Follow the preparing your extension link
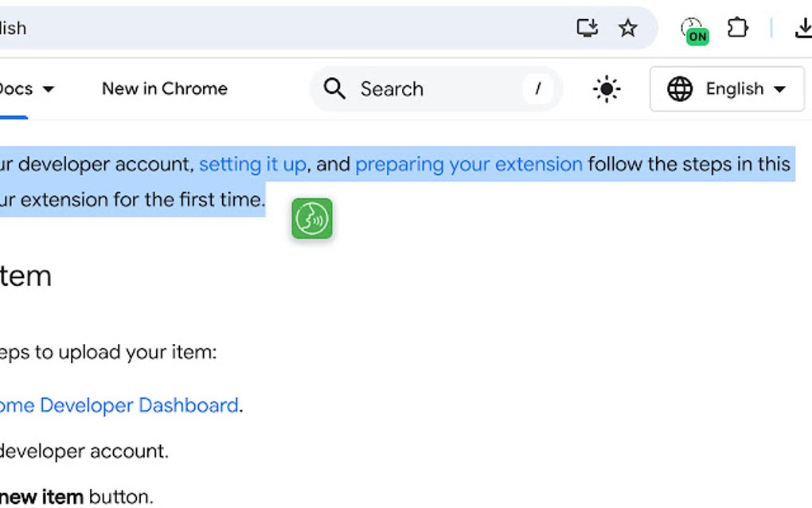The image size is (812, 508). pyautogui.click(x=468, y=164)
